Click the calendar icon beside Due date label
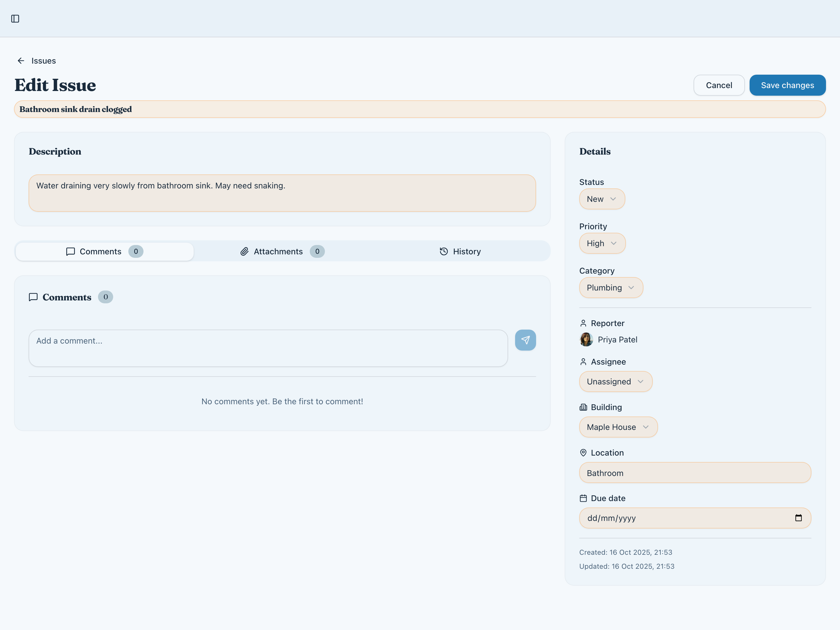Image resolution: width=840 pixels, height=630 pixels. click(x=583, y=498)
